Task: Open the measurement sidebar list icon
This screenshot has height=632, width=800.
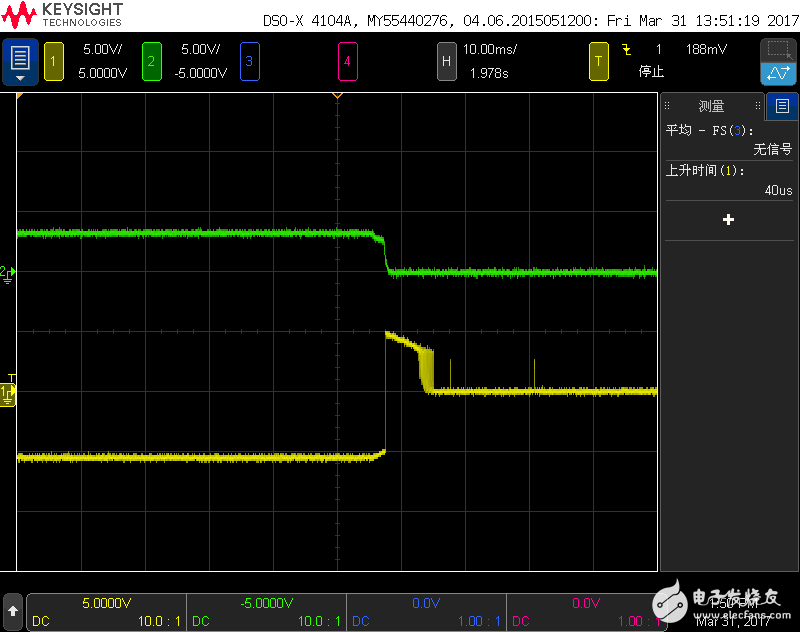Action: (782, 106)
